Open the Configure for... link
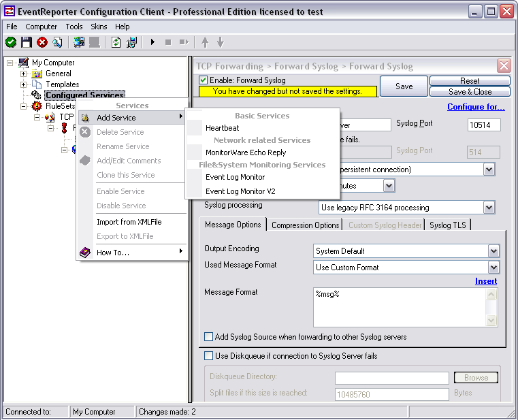The image size is (518, 420). [x=476, y=107]
